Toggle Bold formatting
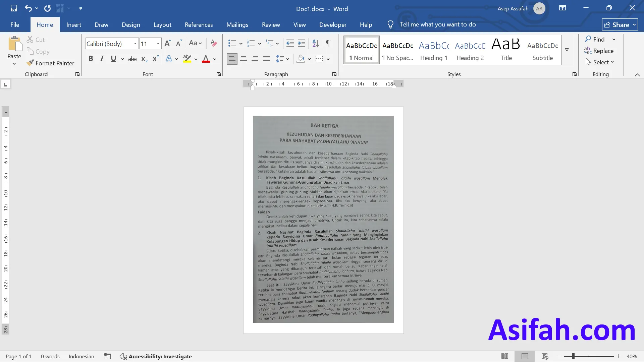This screenshot has width=644, height=362. [91, 59]
